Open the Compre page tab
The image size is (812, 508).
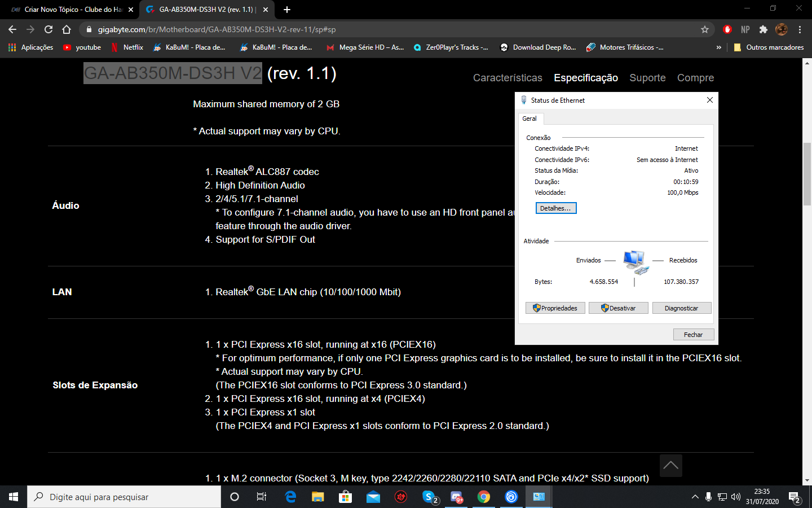tap(695, 78)
